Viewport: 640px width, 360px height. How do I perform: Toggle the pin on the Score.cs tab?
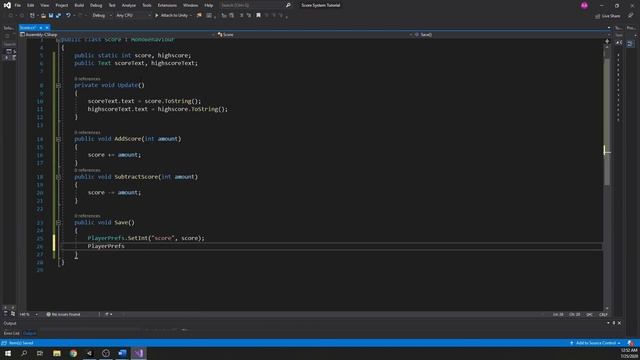point(41,28)
